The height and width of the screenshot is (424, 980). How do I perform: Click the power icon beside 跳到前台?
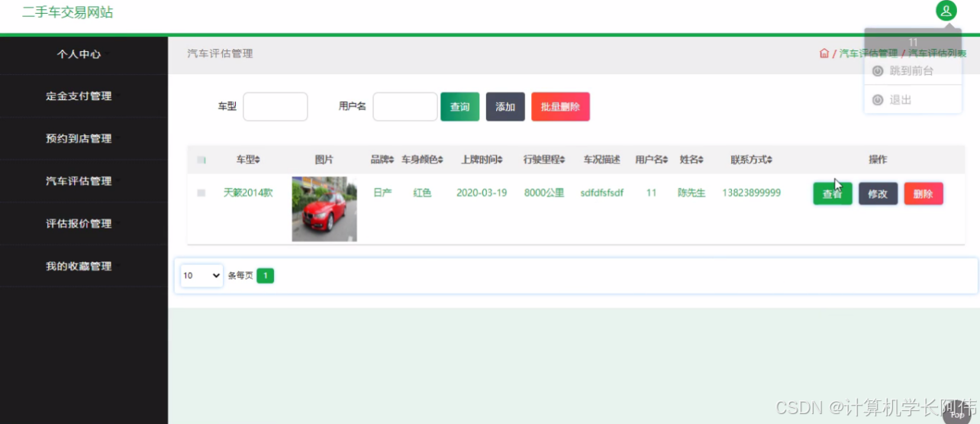click(x=878, y=71)
